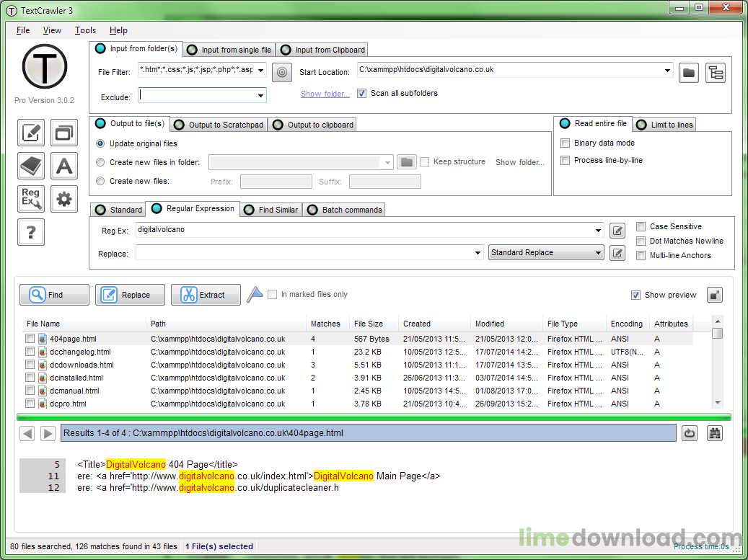Image resolution: width=748 pixels, height=560 pixels.
Task: Click the green progress bar
Action: coord(374,417)
